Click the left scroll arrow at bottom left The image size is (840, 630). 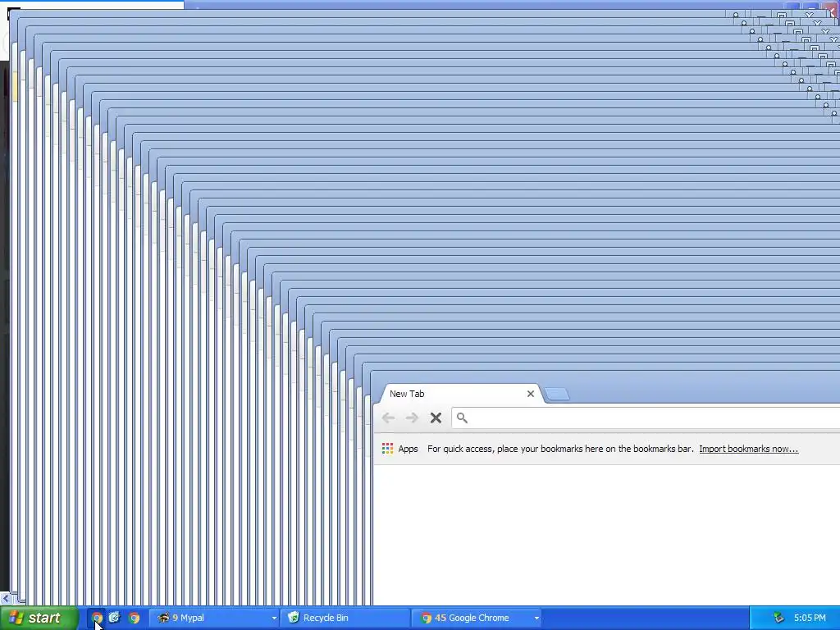(x=6, y=598)
